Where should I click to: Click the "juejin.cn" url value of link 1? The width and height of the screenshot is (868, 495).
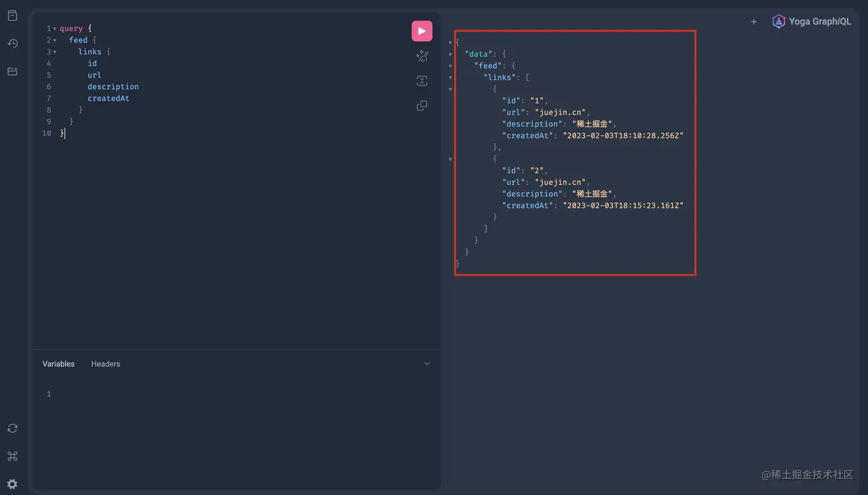tap(560, 112)
